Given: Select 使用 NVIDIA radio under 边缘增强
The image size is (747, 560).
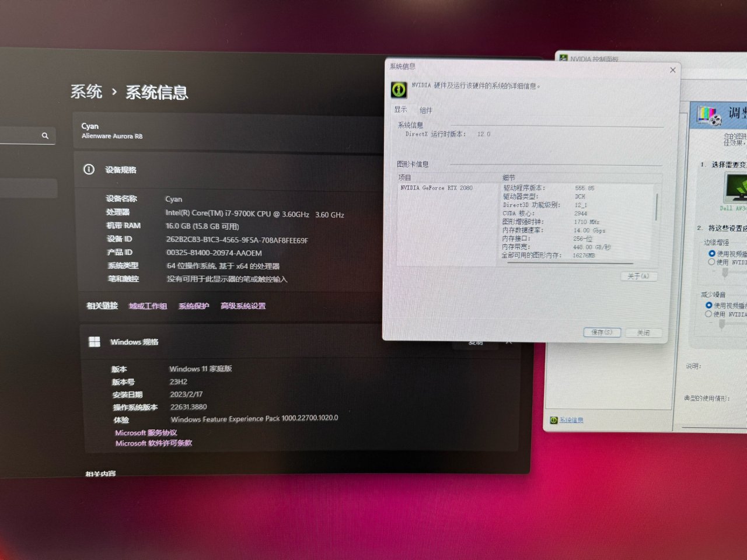Looking at the screenshot, I should point(711,262).
